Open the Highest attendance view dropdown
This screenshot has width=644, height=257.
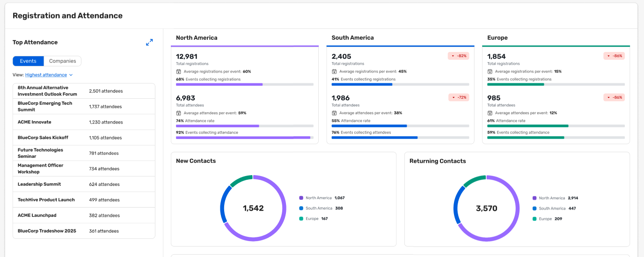point(46,75)
